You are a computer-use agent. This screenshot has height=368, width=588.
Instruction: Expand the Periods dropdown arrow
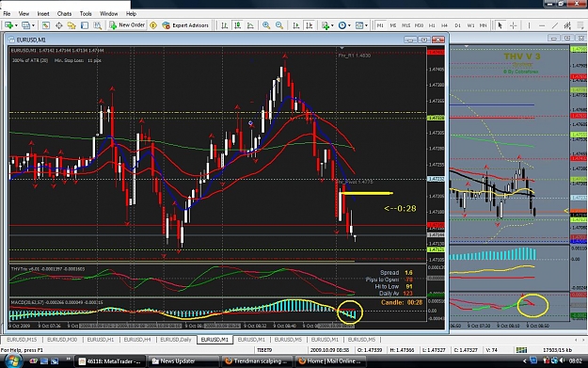pos(349,25)
